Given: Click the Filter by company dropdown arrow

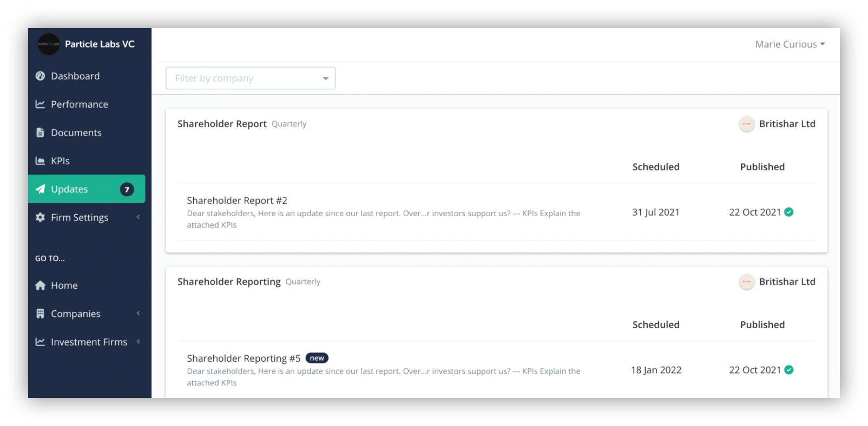Looking at the screenshot, I should pos(325,78).
